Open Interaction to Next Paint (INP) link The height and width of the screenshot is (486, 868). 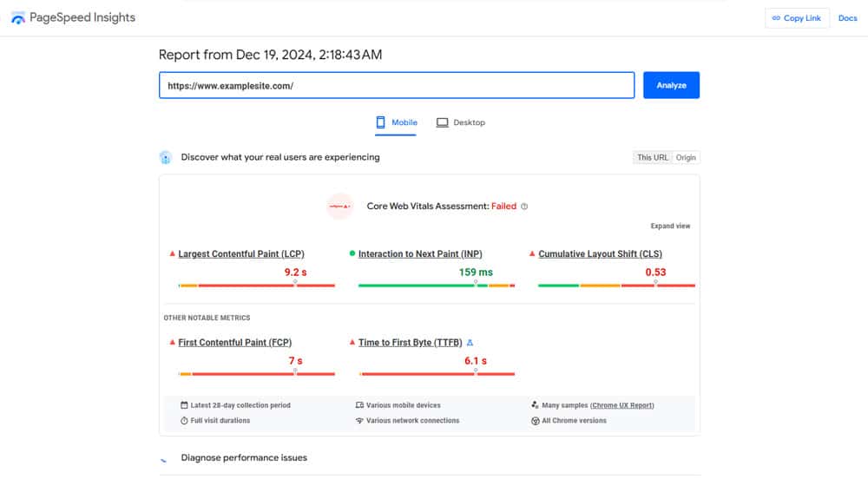point(420,254)
